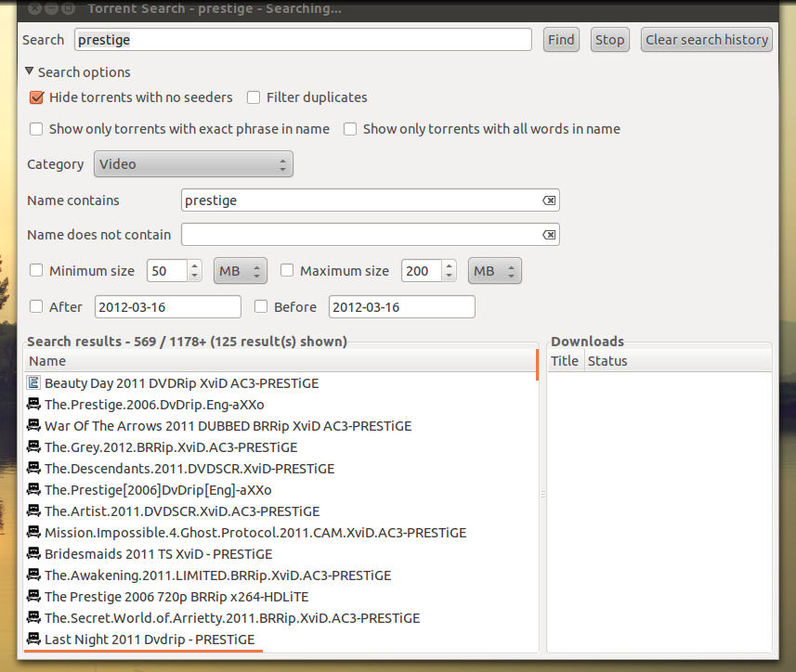This screenshot has width=796, height=672.
Task: Click the Before date field 2012-03-16
Action: tap(402, 307)
